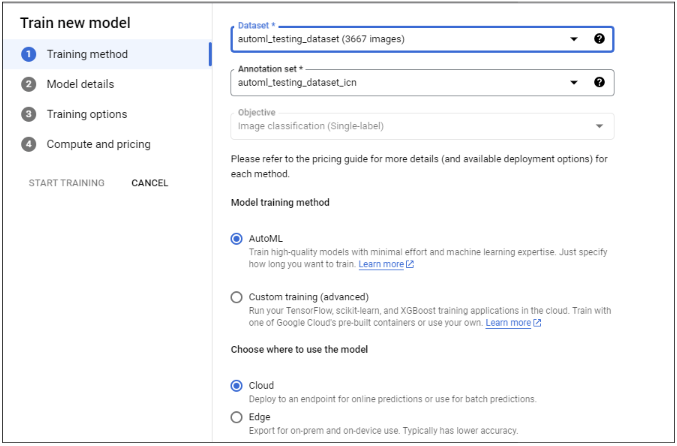The width and height of the screenshot is (677, 446).
Task: Click the CANCEL button
Action: (150, 183)
